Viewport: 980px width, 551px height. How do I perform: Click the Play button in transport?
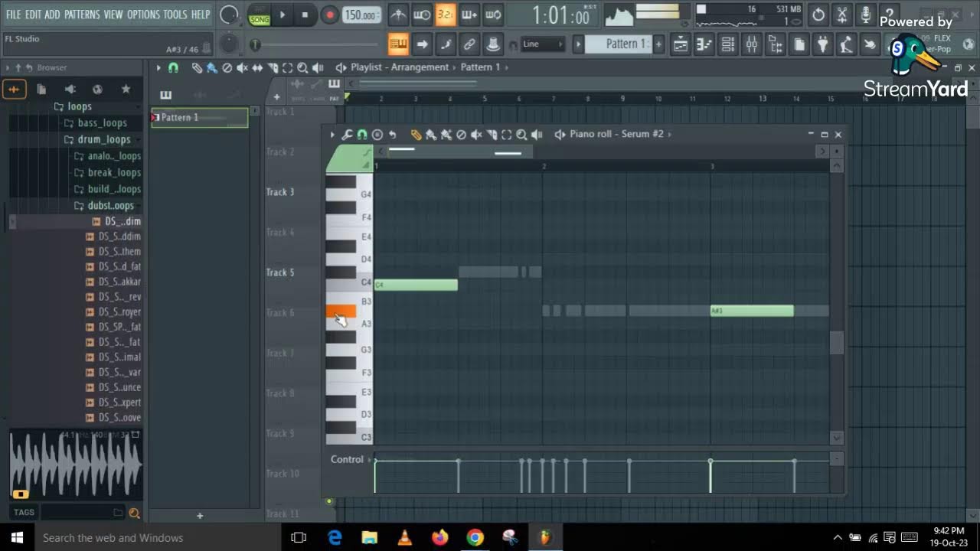pyautogui.click(x=283, y=15)
